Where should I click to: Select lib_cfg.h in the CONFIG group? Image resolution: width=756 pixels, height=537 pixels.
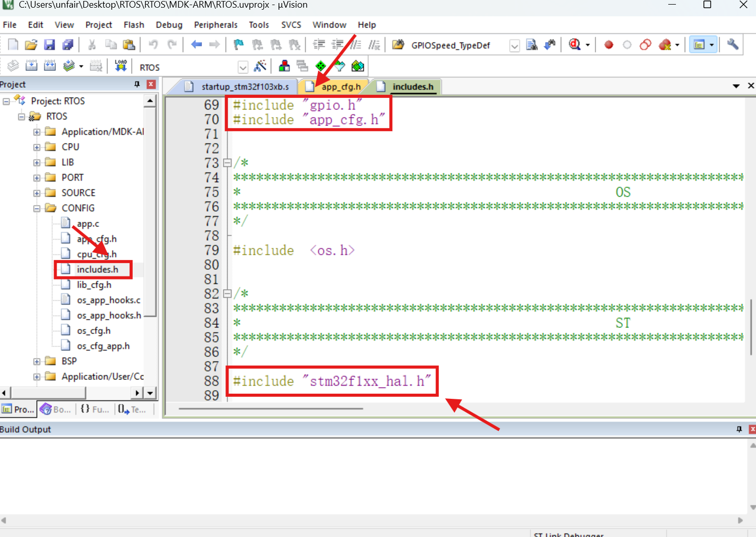94,285
